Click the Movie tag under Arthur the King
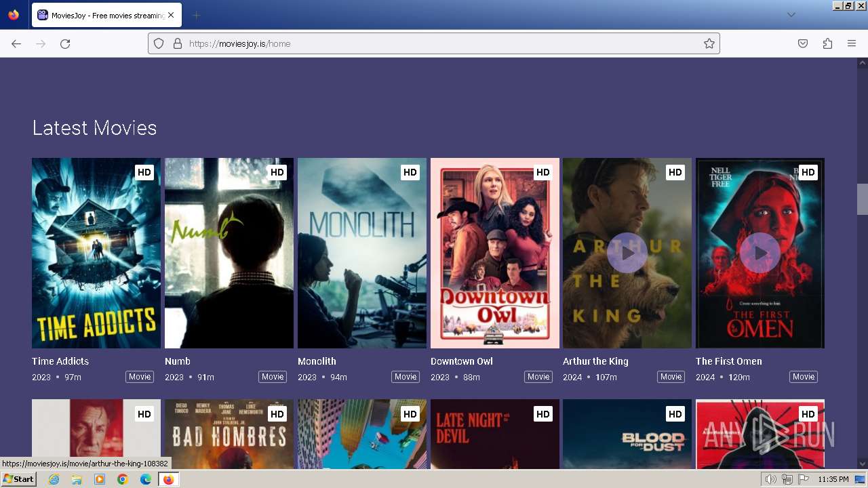Screen dimensions: 868x488 (671, 377)
